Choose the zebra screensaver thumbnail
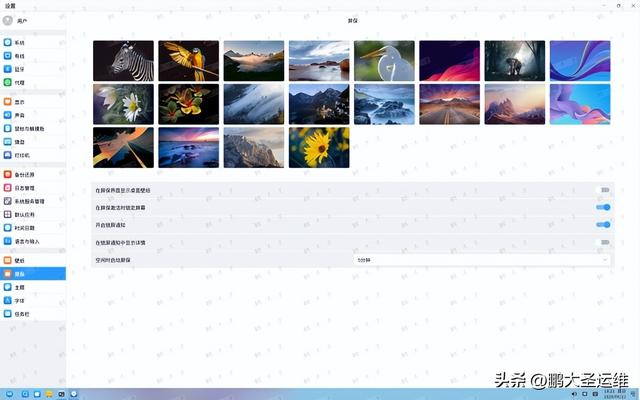Viewport: 640px width, 400px height. point(123,61)
